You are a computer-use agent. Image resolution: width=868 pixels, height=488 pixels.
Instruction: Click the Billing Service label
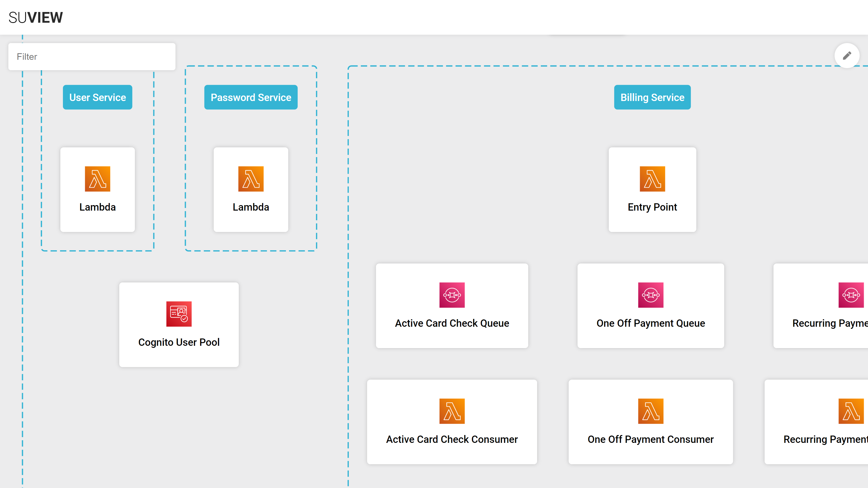652,97
